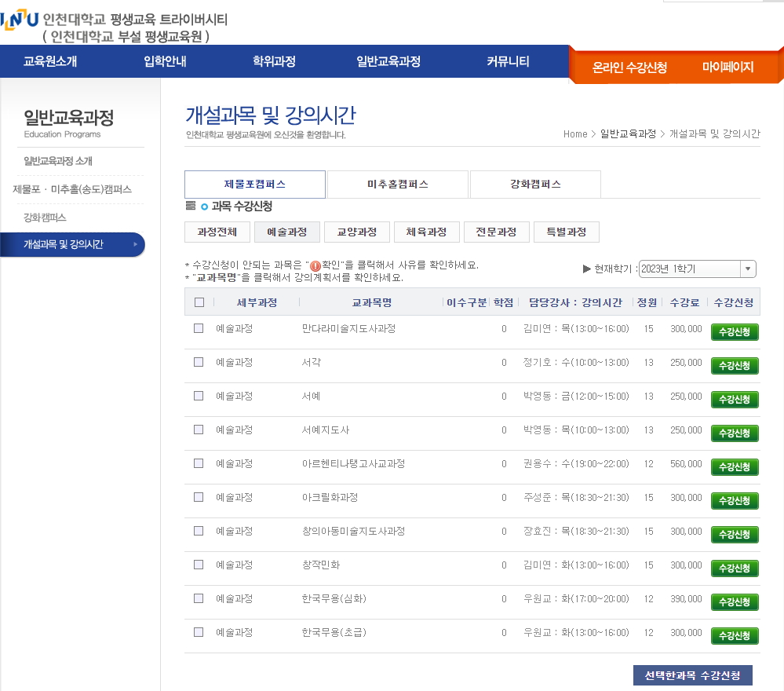This screenshot has height=691, width=784.
Task: Click the 교과목명 column header
Action: [x=371, y=302]
